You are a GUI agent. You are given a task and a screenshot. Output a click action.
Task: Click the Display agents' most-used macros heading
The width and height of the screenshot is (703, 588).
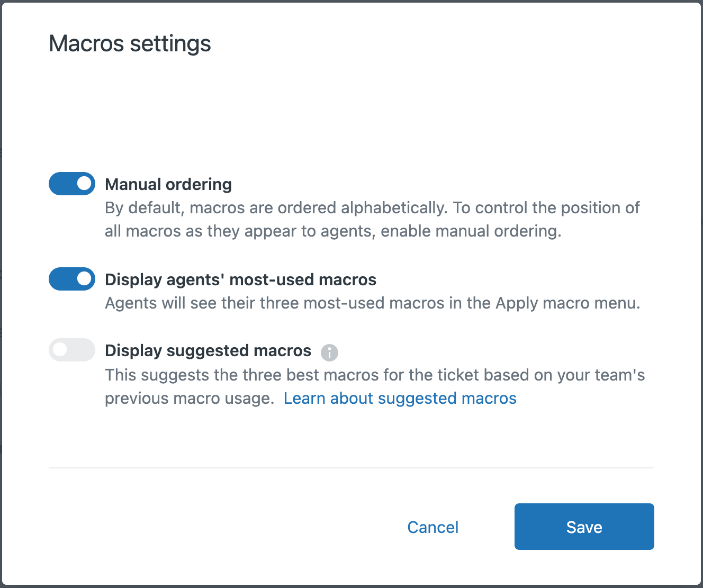(x=240, y=279)
